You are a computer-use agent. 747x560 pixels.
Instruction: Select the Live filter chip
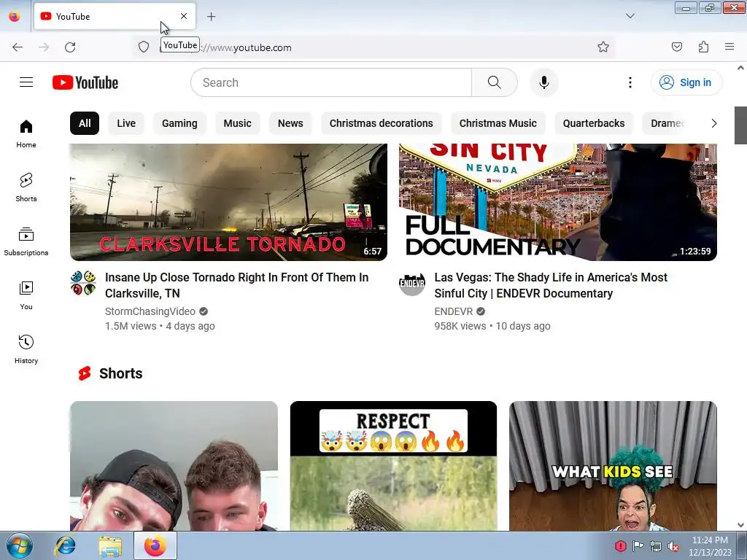click(x=126, y=123)
